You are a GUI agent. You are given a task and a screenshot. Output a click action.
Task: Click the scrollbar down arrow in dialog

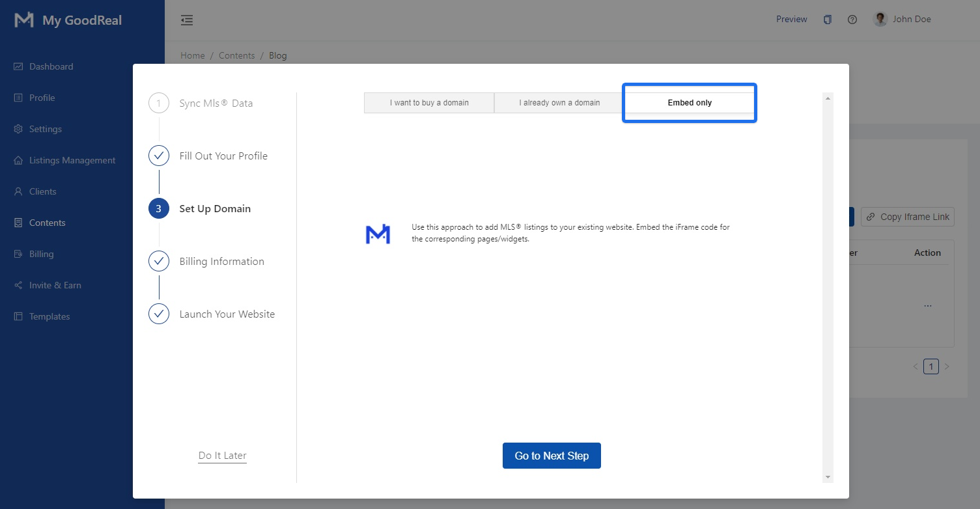(x=828, y=477)
